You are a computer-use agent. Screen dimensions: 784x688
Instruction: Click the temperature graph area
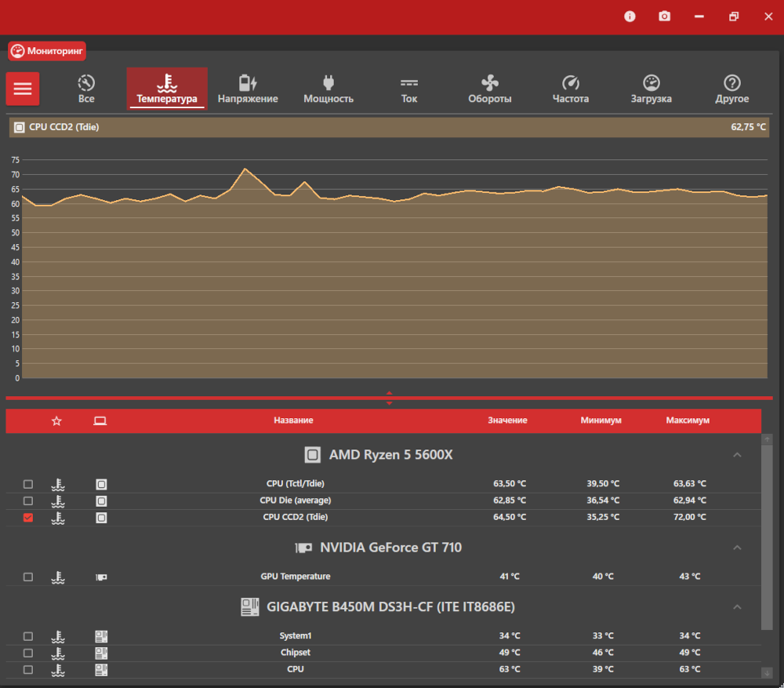tap(394, 269)
